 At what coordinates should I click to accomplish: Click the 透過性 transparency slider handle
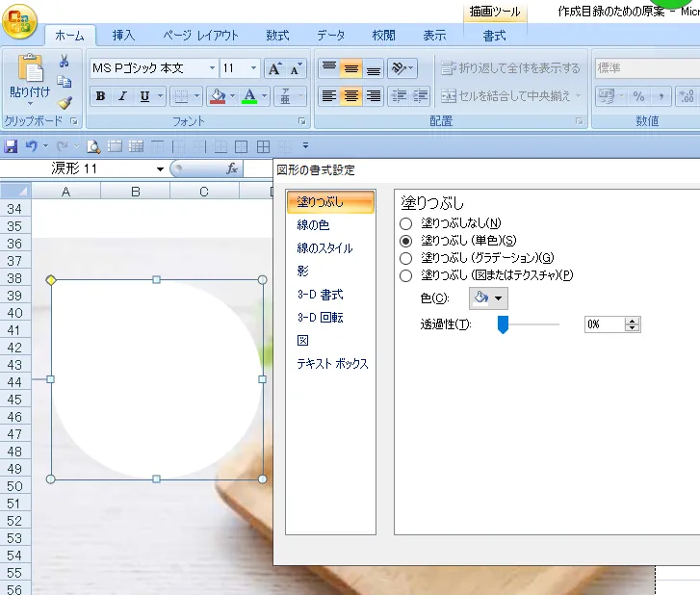point(503,324)
